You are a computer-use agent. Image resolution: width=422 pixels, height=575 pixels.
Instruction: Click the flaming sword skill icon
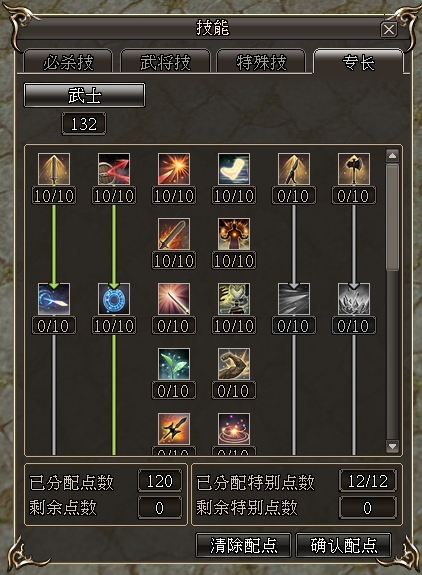pyautogui.click(x=174, y=234)
